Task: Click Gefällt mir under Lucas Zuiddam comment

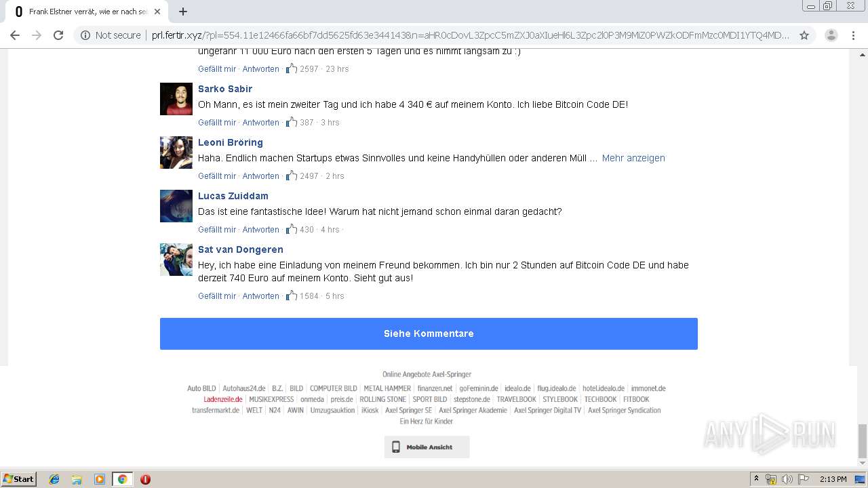Action: [x=217, y=230]
